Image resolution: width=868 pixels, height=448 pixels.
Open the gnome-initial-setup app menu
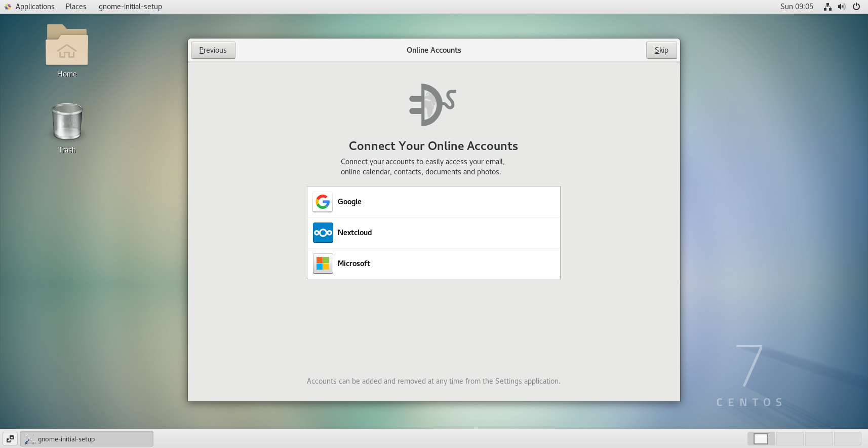[x=130, y=7]
